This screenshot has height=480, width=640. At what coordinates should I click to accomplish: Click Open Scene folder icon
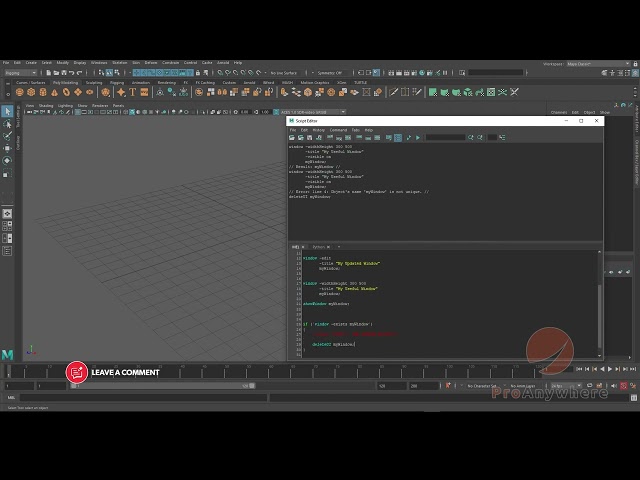click(x=56, y=73)
